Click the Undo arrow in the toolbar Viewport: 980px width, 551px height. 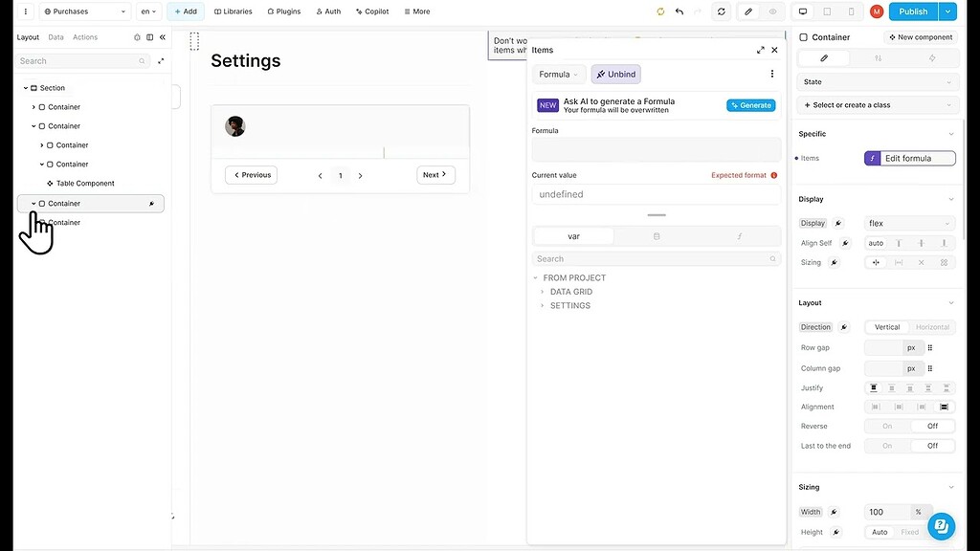(x=679, y=11)
